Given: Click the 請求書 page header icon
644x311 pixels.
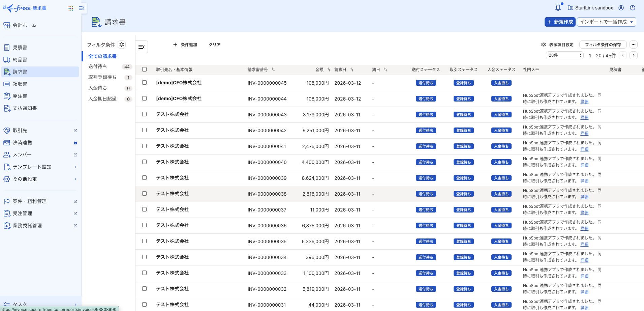Looking at the screenshot, I should (x=96, y=22).
